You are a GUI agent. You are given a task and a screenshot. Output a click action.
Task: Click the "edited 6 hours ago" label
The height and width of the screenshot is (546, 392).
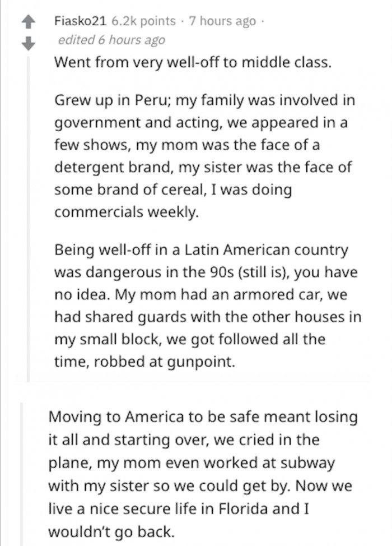coord(111,40)
